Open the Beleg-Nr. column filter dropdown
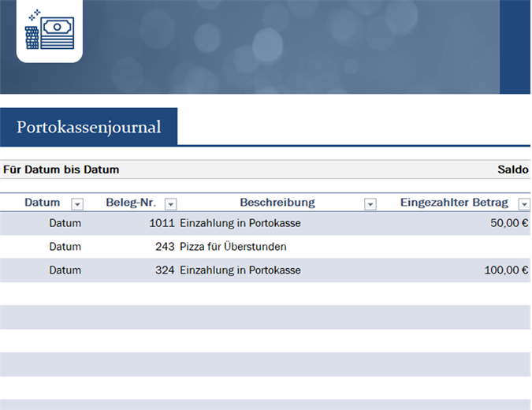This screenshot has height=410, width=532. [x=171, y=204]
